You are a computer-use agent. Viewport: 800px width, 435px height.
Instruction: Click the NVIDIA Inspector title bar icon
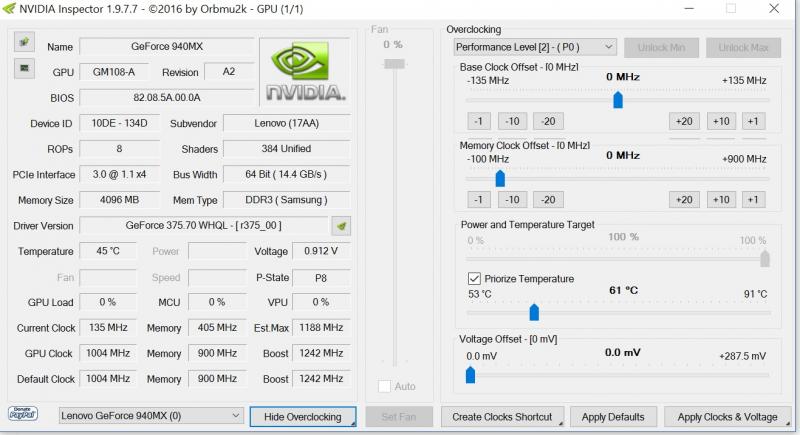(x=9, y=9)
